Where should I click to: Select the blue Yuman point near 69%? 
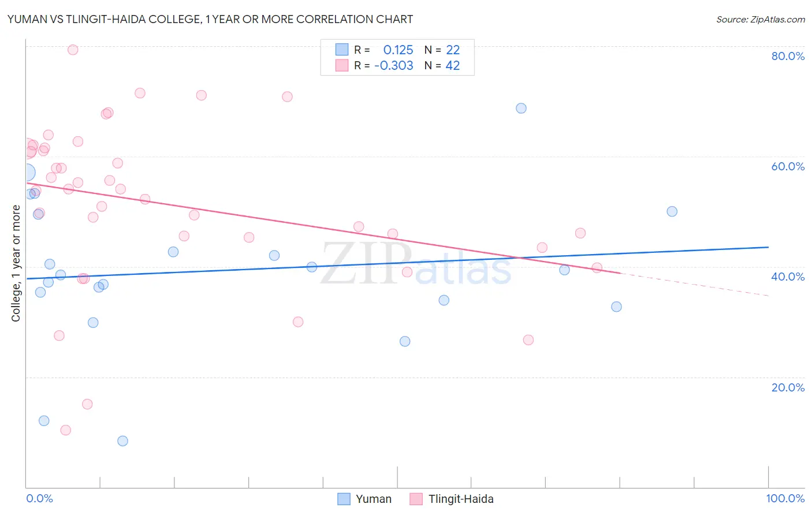[521, 108]
